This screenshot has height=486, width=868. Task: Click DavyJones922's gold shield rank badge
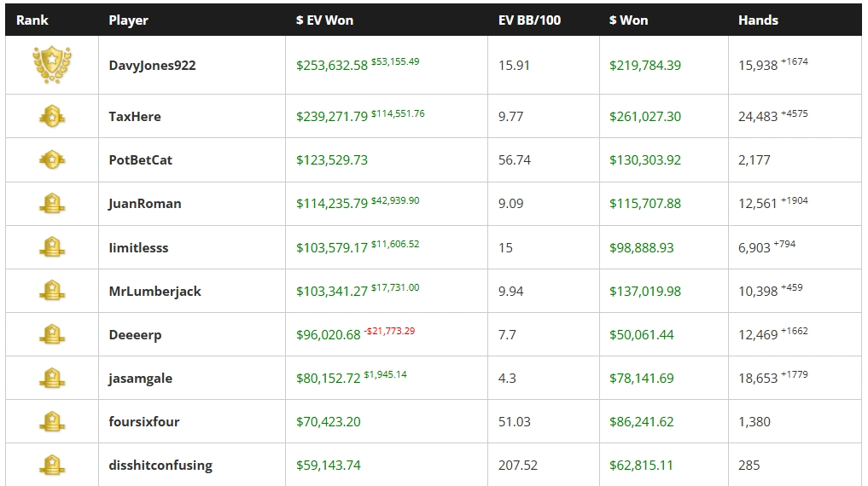point(52,65)
